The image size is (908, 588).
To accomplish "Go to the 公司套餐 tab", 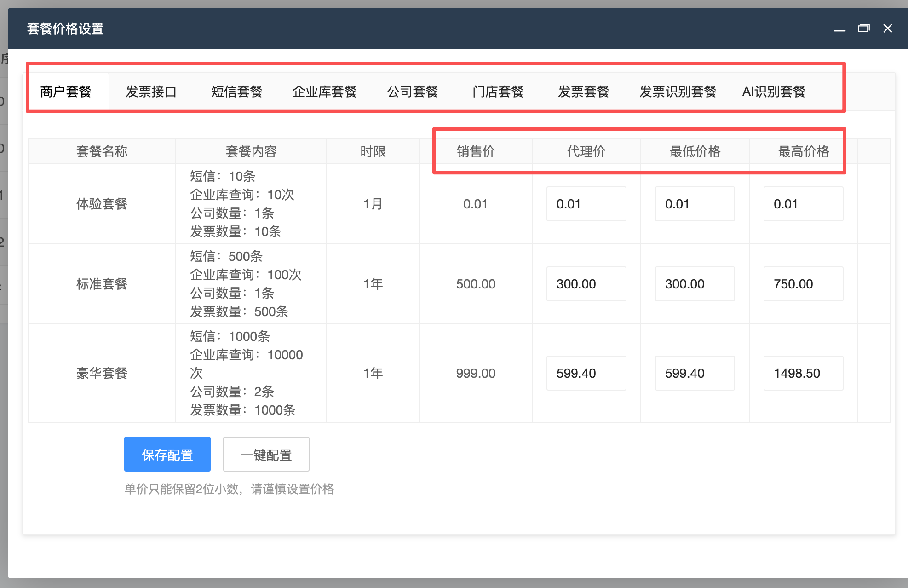I will tap(412, 92).
